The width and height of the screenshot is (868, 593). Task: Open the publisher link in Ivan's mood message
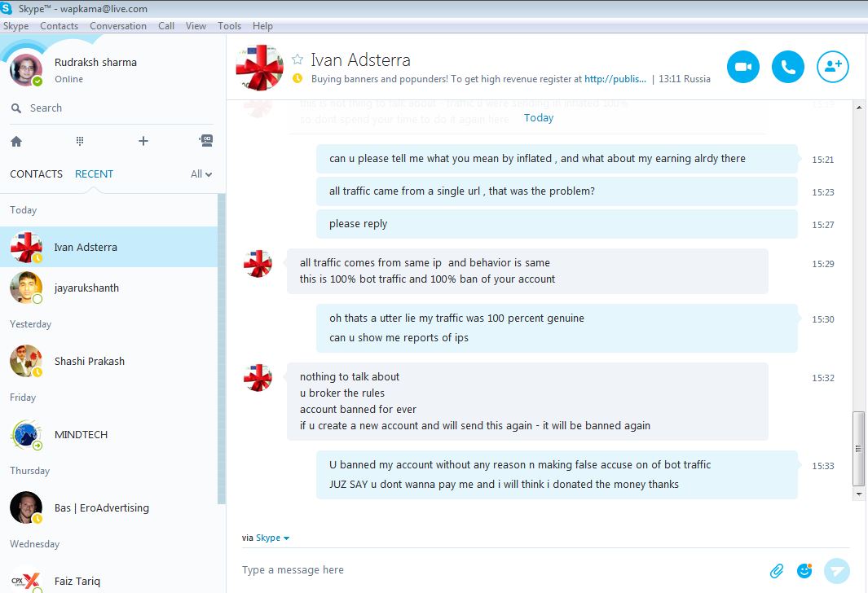[615, 79]
